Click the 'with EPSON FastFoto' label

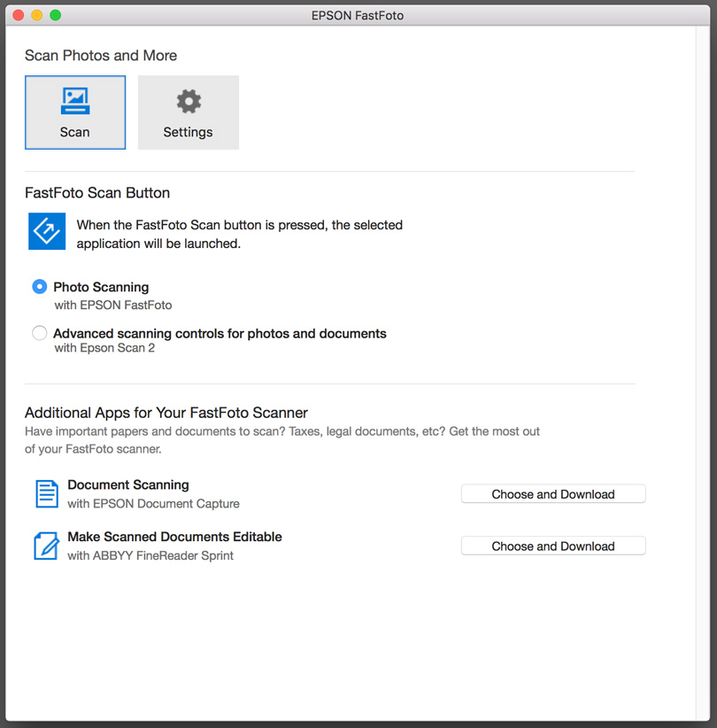[x=113, y=305]
